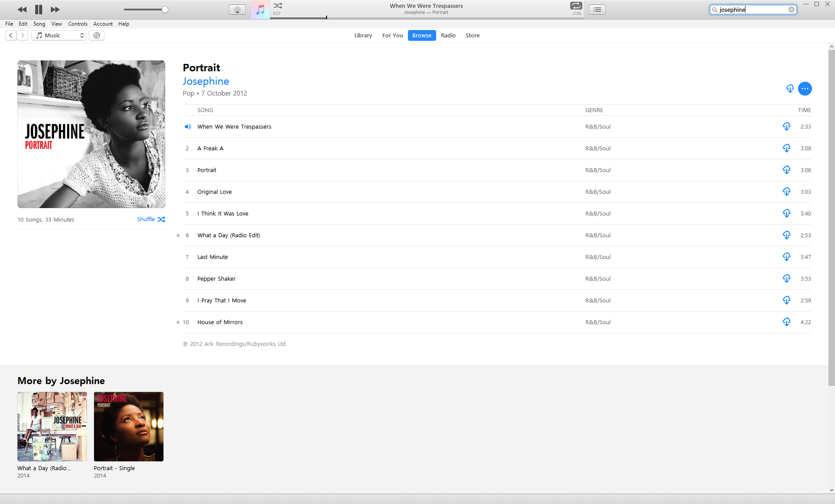Click the disc device button
This screenshot has height=504, width=835.
97,36
